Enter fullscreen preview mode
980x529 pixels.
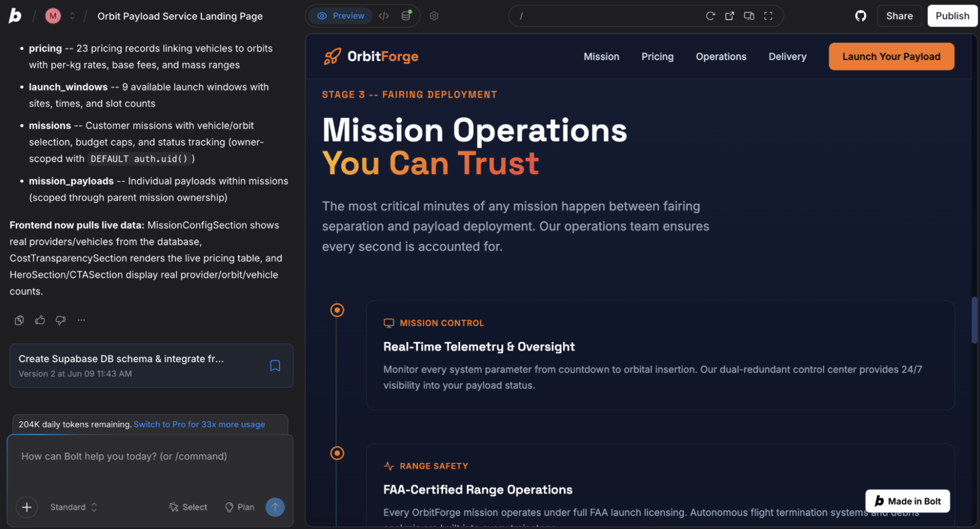768,16
